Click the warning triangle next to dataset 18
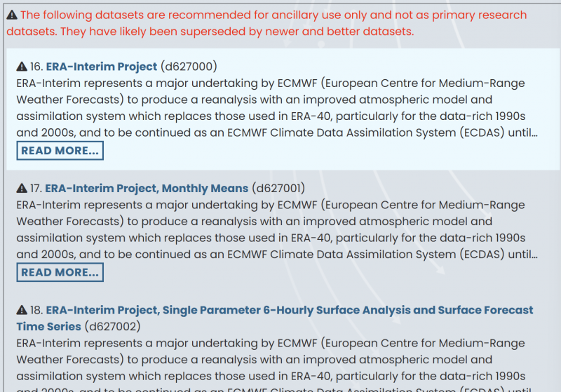The image size is (561, 392). point(22,311)
